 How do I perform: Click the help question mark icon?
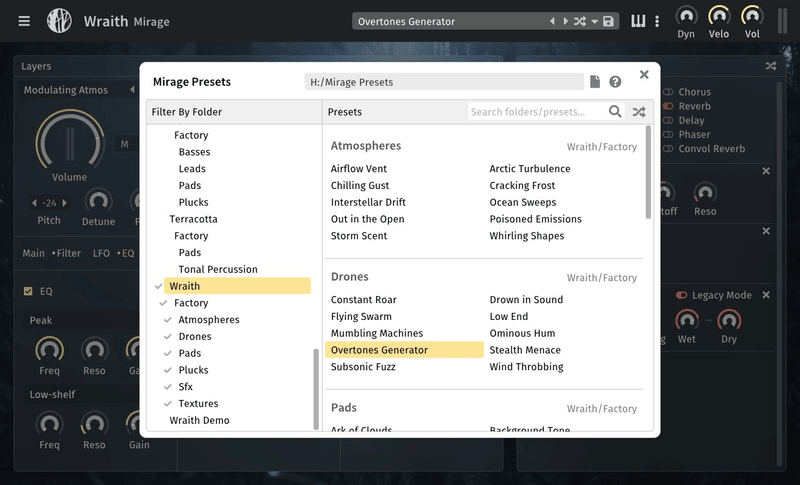(615, 82)
